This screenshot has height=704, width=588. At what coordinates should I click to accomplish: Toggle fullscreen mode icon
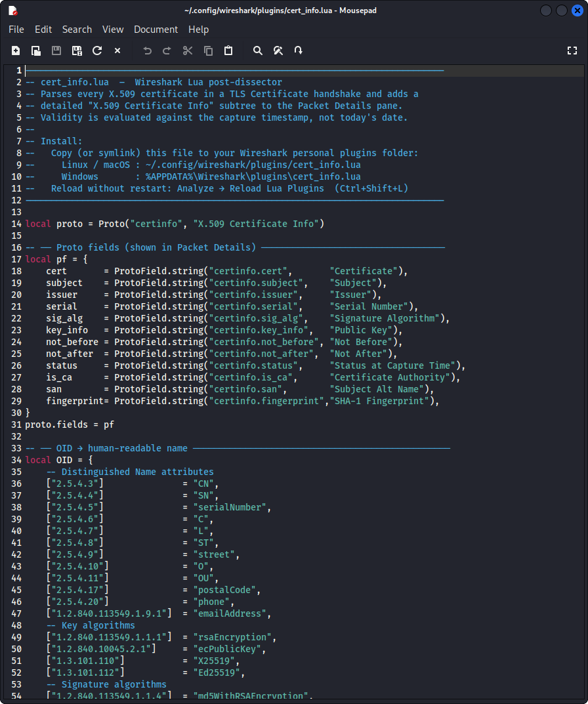coord(572,51)
